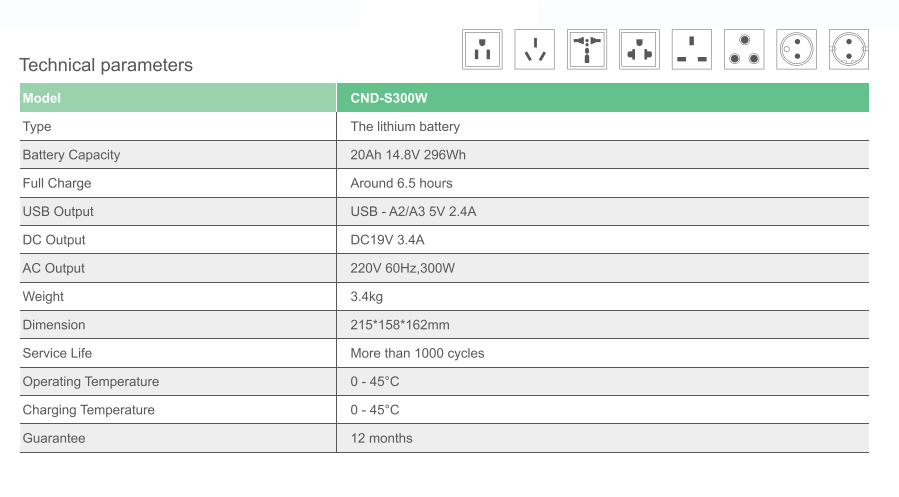
Task: Select the 12 months guarantee value
Action: click(x=381, y=438)
